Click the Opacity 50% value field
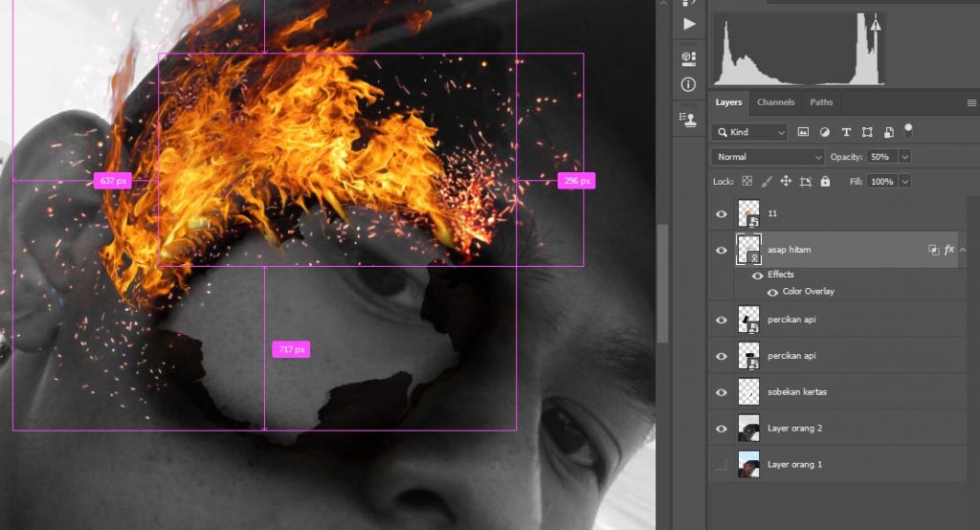Image resolution: width=980 pixels, height=530 pixels. coord(881,157)
